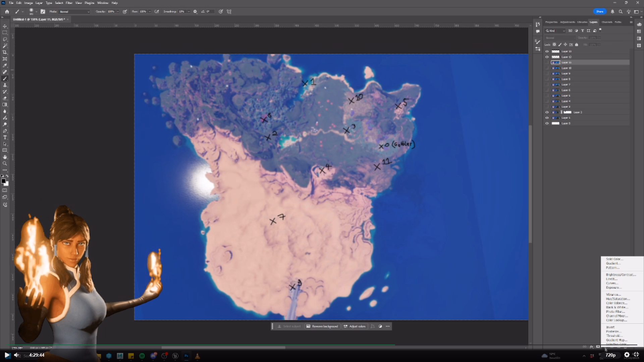The image size is (644, 362).
Task: Select the Zoom tool
Action: pos(5,164)
